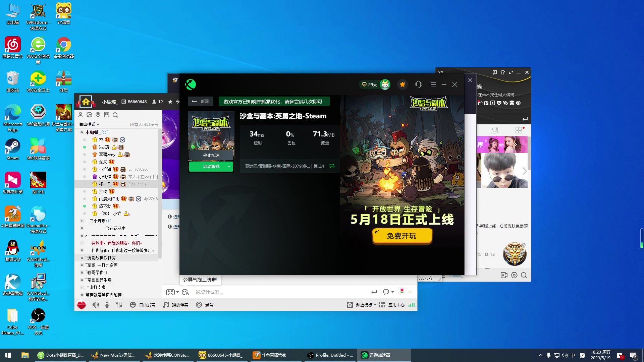Expand the 一只小蝴蝶 (1) sub-channel
This screenshot has height=362, width=644.
(x=82, y=221)
